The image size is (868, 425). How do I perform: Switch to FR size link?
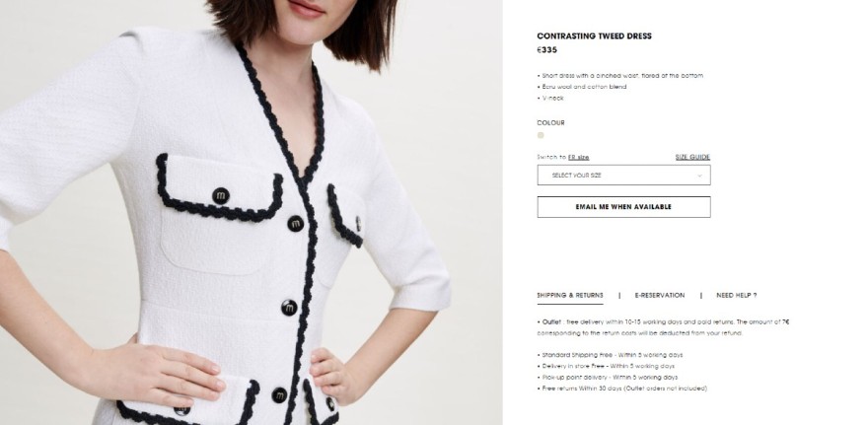tap(578, 157)
